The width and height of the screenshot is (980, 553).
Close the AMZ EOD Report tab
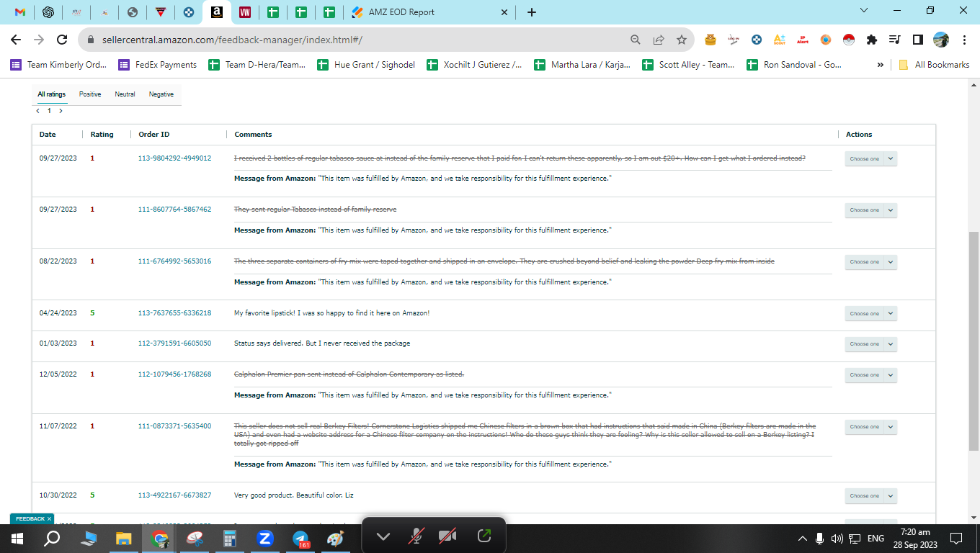[504, 12]
